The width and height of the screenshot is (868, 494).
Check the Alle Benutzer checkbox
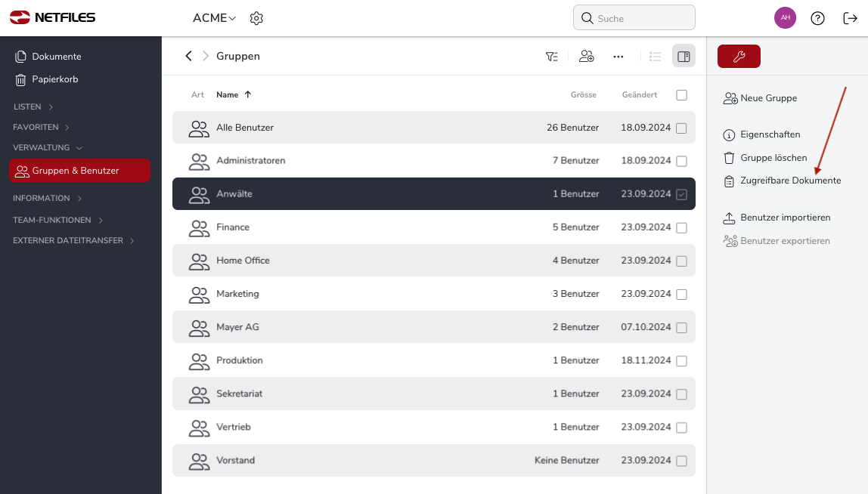tap(681, 128)
